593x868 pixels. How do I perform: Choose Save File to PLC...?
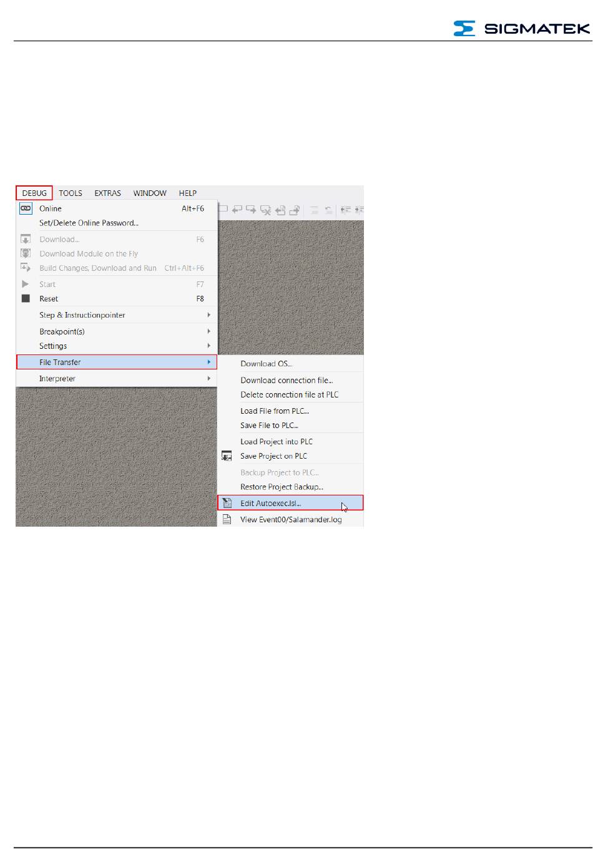290,425
